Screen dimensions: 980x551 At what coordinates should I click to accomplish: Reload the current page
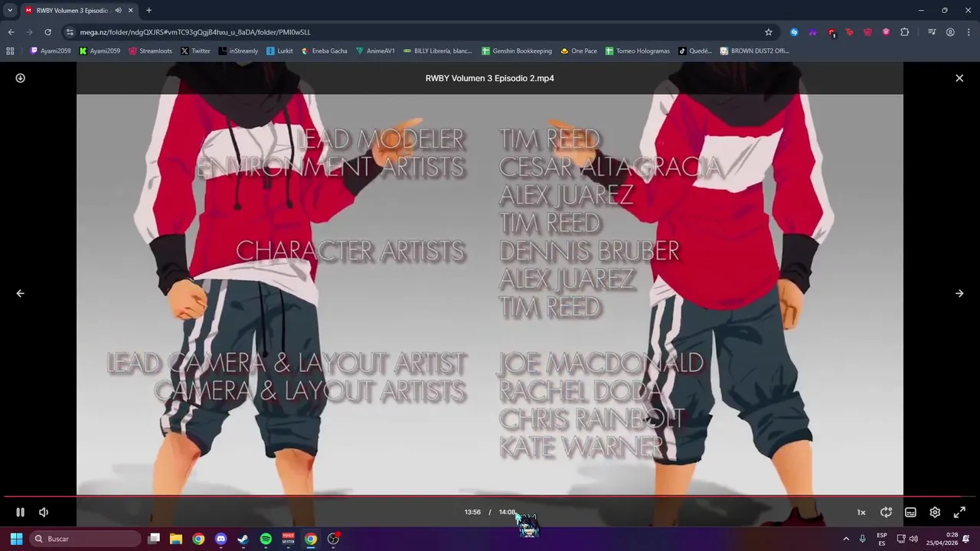coord(47,32)
